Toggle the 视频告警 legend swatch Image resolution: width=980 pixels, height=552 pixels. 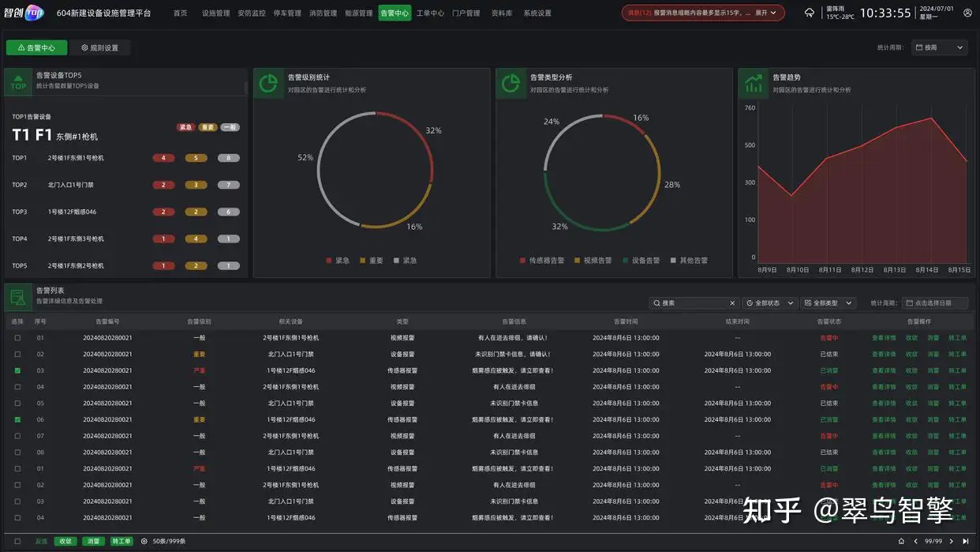pos(577,260)
